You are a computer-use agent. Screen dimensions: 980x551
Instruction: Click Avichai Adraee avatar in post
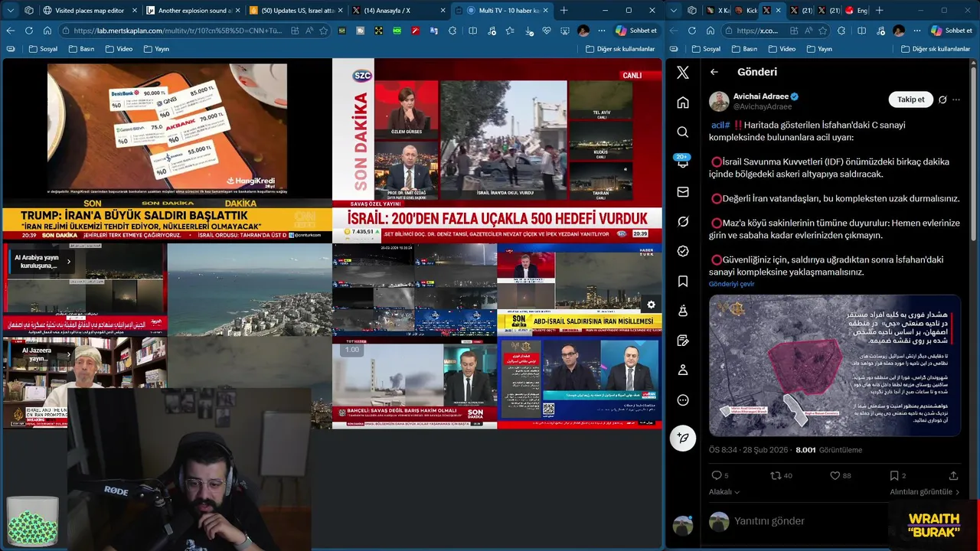click(719, 100)
